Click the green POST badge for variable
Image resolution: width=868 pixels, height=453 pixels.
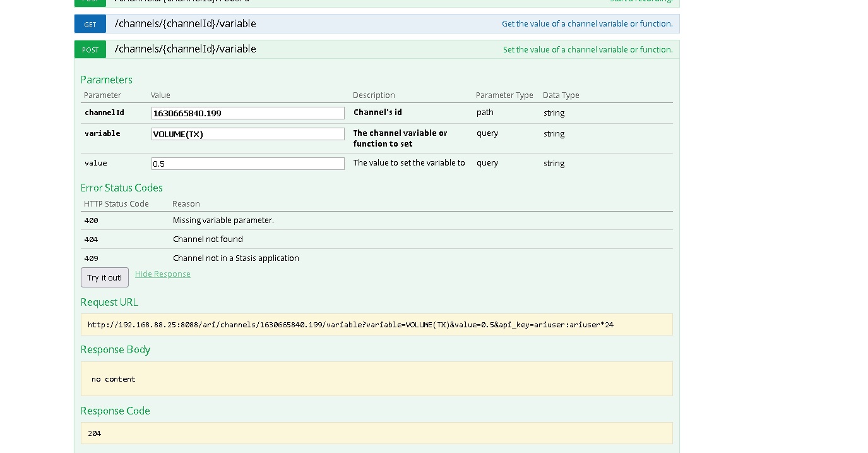(90, 50)
